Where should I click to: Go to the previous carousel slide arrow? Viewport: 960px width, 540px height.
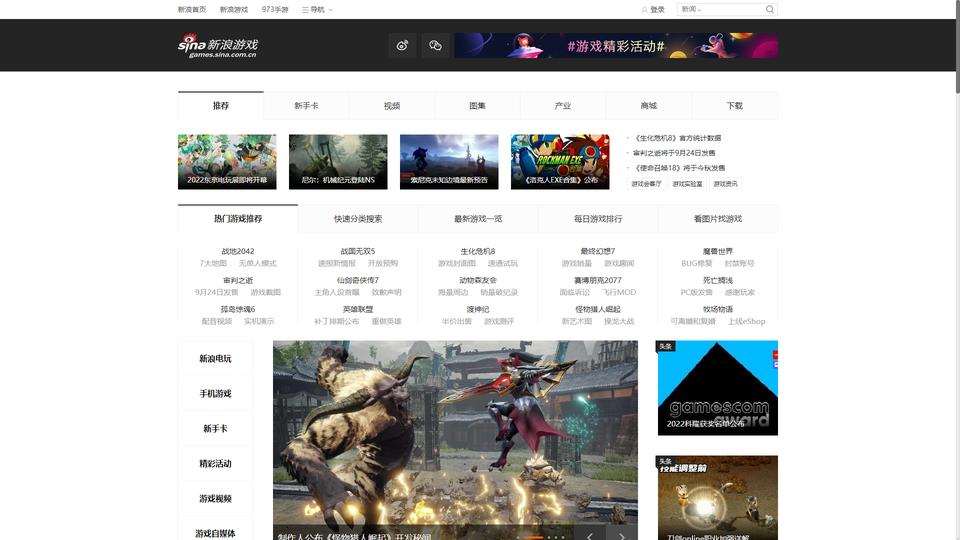click(590, 535)
